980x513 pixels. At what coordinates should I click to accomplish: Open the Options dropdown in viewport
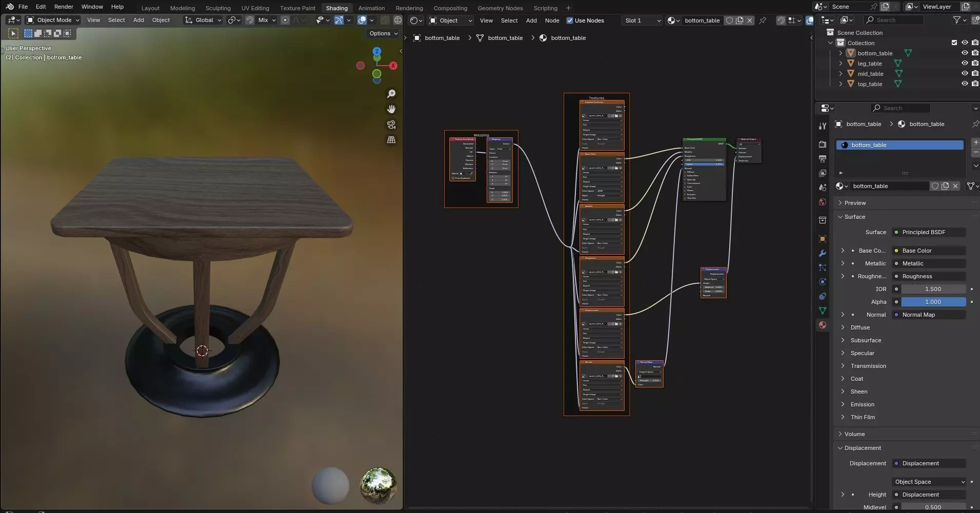tap(384, 33)
